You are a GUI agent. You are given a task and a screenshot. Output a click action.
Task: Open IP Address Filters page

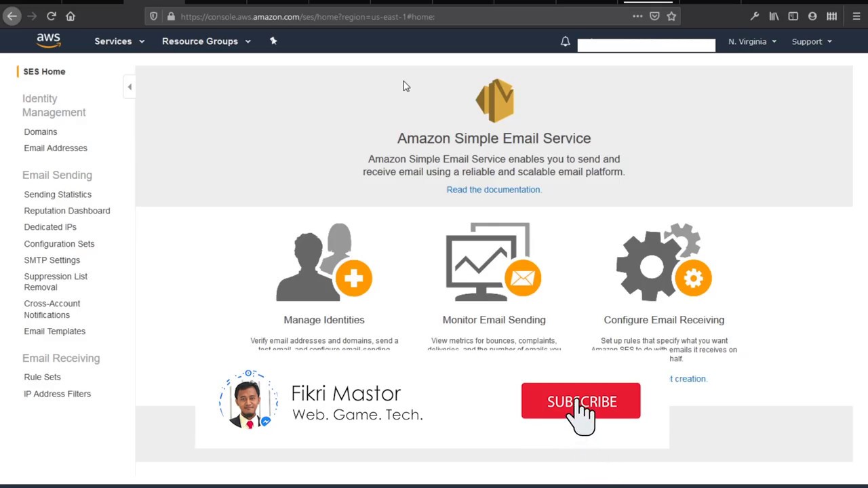(58, 394)
